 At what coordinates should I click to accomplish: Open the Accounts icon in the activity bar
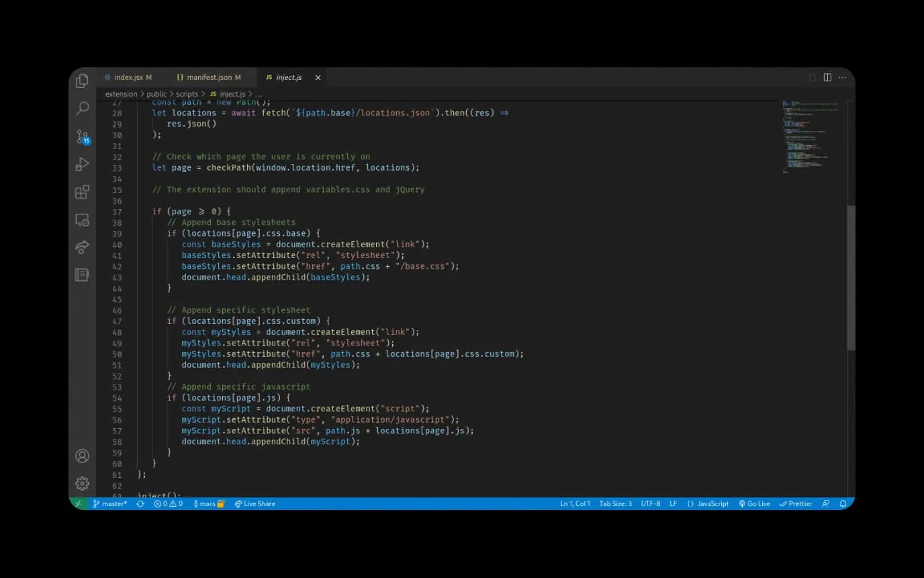(x=82, y=455)
